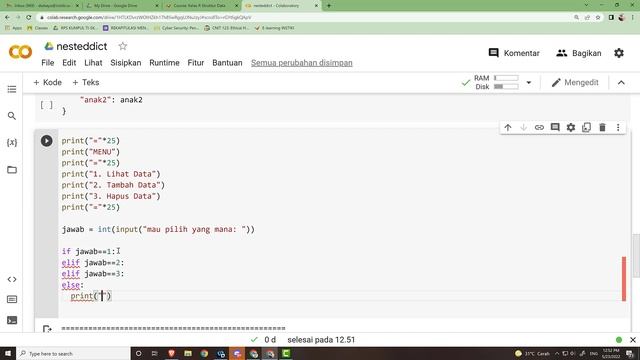Image resolution: width=640 pixels, height=360 pixels.
Task: Click the Type here to search box
Action: [73, 353]
